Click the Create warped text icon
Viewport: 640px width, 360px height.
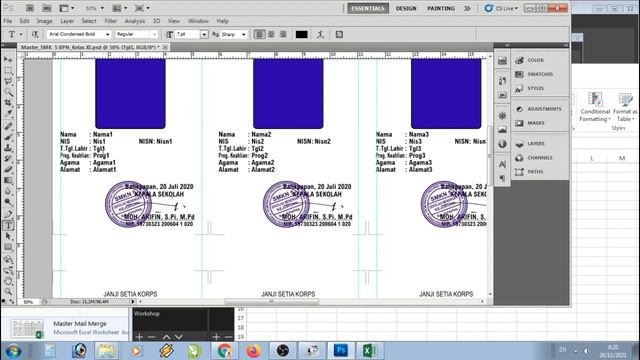click(x=320, y=34)
